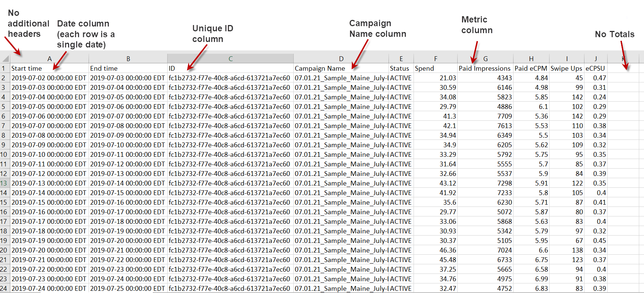
Task: Select end time 2019-07-03 00:00:00 EDT
Action: 128,78
